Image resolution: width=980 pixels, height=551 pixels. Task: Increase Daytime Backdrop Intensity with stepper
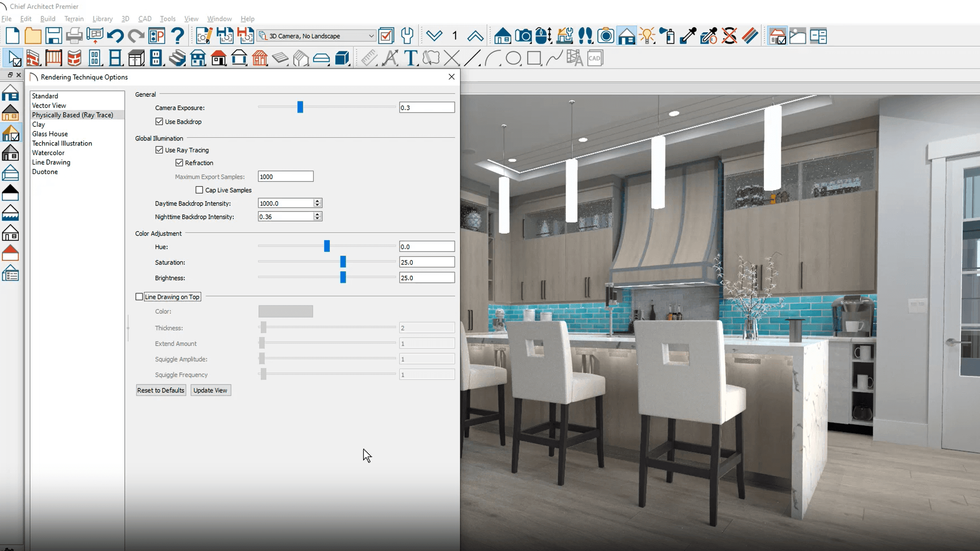(x=317, y=201)
